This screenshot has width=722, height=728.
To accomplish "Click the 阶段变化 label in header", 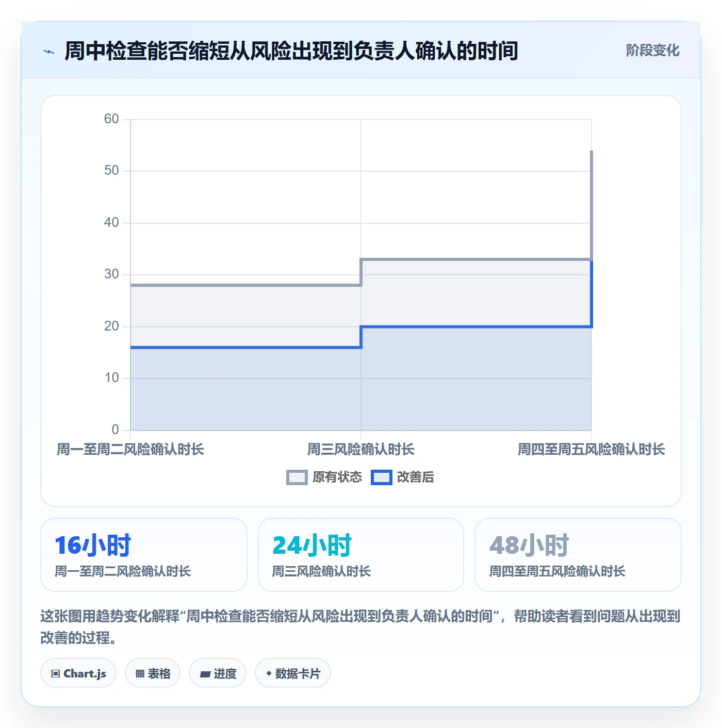I will tap(652, 51).
